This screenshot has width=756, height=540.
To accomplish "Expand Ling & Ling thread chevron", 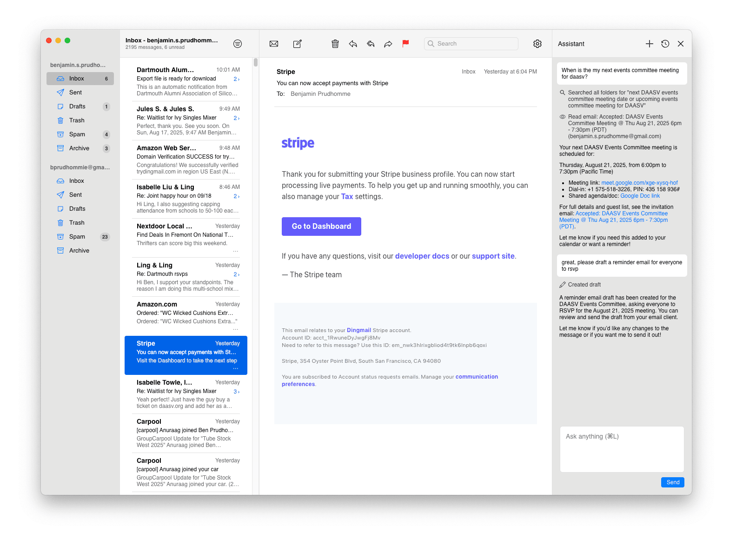I will (x=237, y=274).
